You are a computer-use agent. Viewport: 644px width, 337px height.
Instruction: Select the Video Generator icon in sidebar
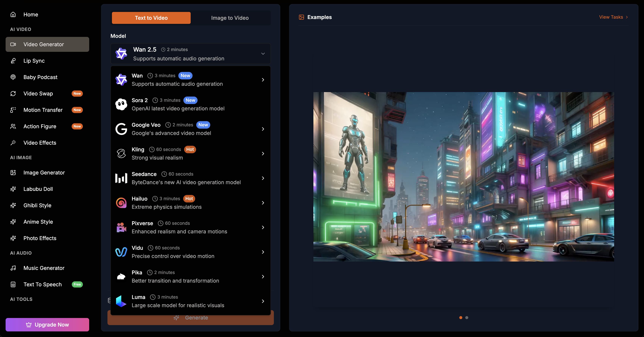click(x=13, y=44)
